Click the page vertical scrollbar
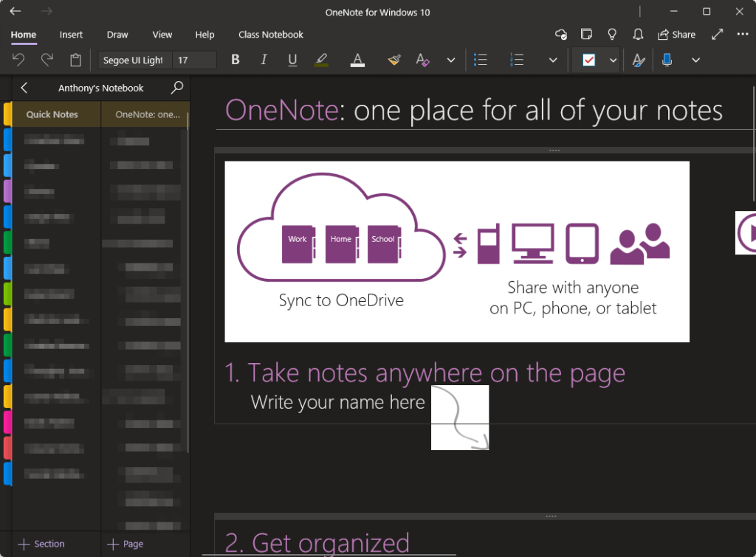The image size is (756, 557). tap(753, 144)
